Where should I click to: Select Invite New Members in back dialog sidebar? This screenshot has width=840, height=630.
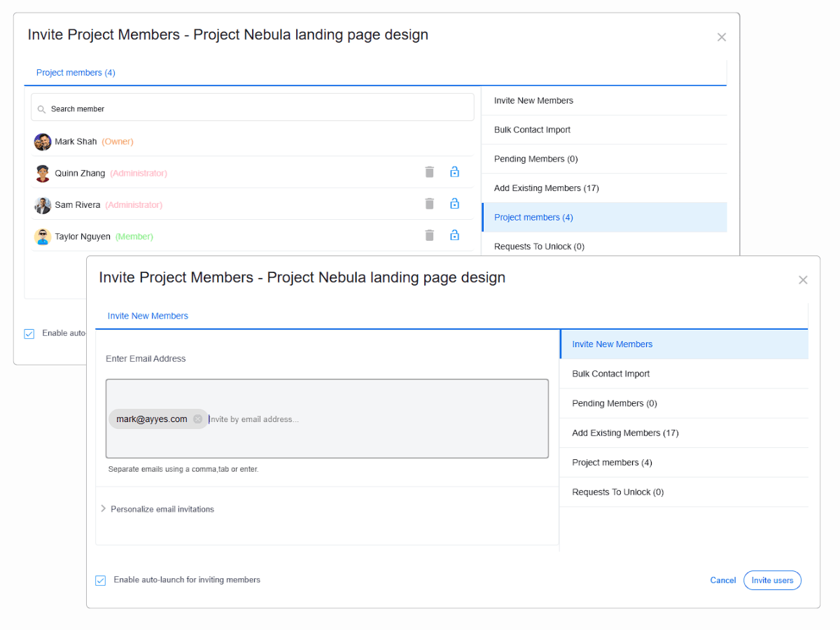pos(604,101)
